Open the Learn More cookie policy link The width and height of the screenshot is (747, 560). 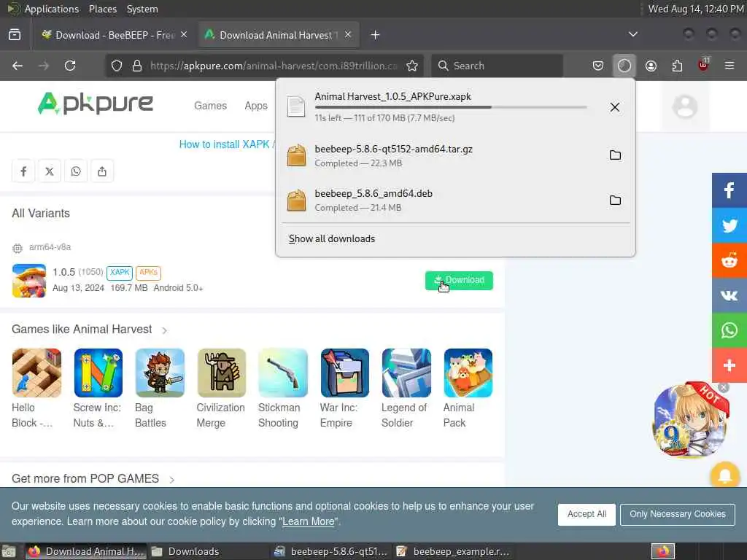pyautogui.click(x=309, y=521)
